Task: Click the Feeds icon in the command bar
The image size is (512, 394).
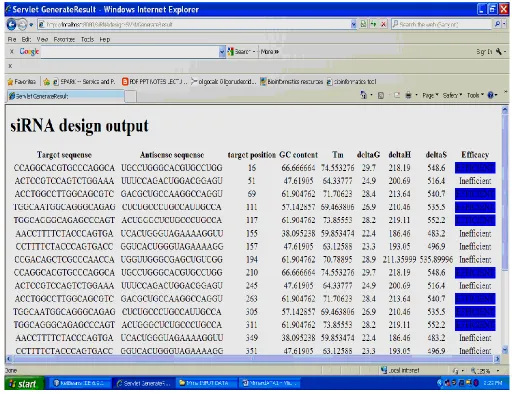Action: coord(381,96)
